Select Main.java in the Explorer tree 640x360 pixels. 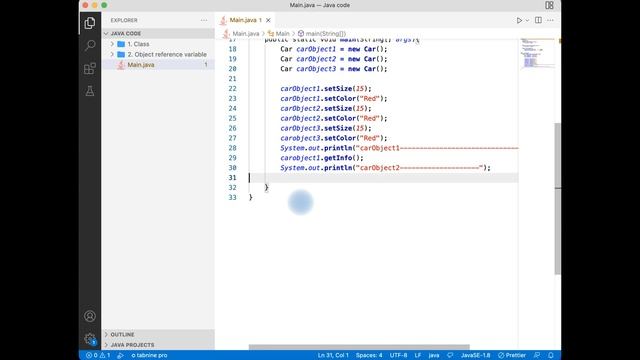pyautogui.click(x=158, y=64)
